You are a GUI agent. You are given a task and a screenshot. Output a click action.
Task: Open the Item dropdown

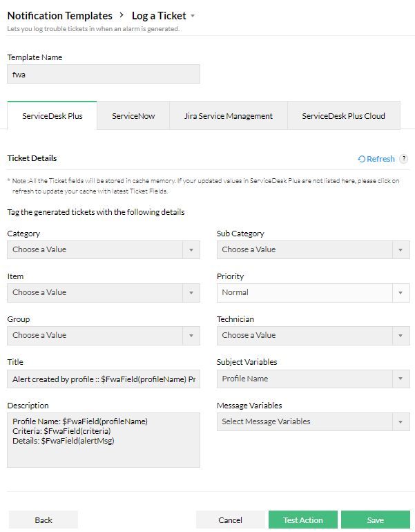pos(104,292)
